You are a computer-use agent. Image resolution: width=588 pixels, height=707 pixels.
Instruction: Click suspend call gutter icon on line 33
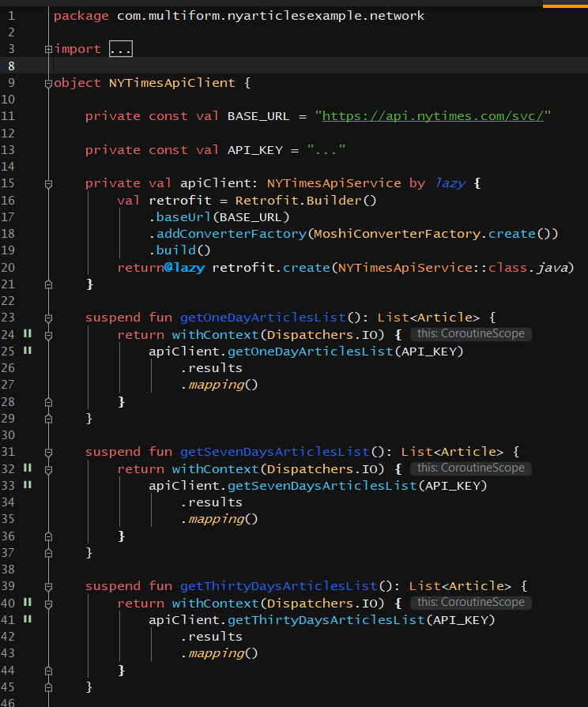28,485
